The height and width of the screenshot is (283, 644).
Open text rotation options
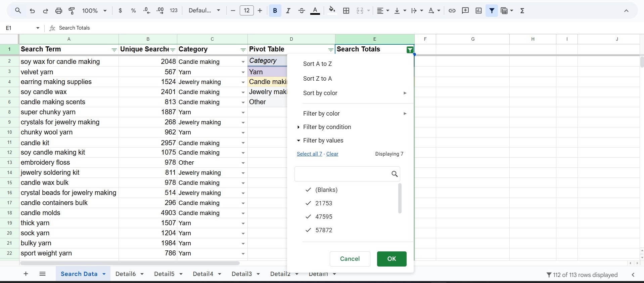434,11
